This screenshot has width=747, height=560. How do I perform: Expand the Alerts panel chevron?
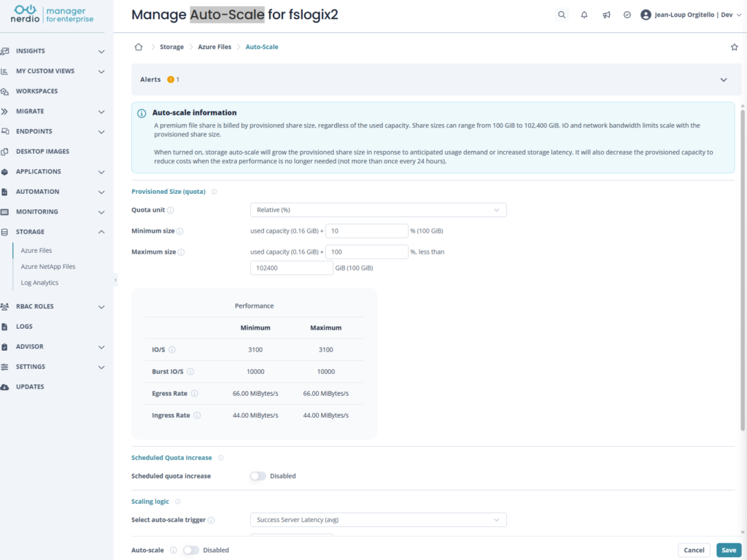pyautogui.click(x=723, y=79)
